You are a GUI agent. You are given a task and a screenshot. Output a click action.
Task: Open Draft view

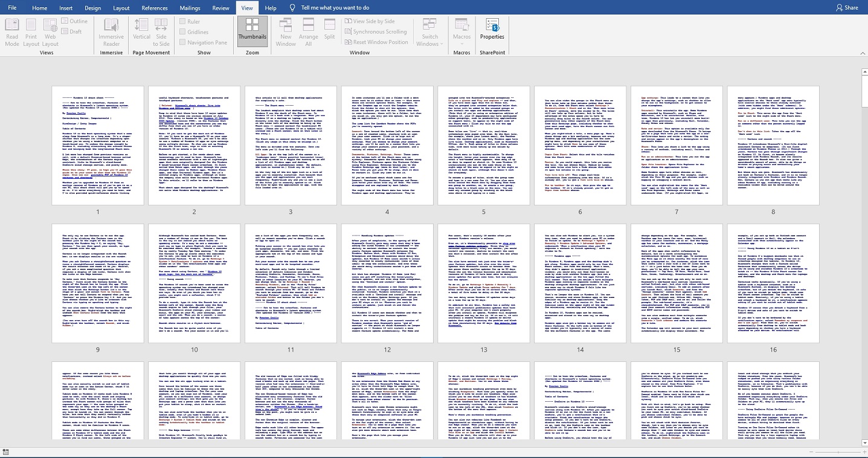point(72,31)
